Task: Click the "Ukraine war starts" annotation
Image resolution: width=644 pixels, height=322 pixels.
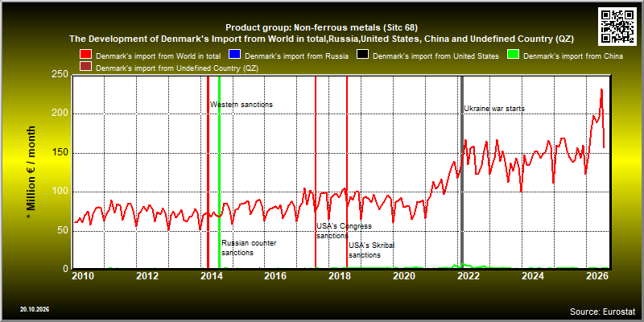Action: (x=494, y=109)
